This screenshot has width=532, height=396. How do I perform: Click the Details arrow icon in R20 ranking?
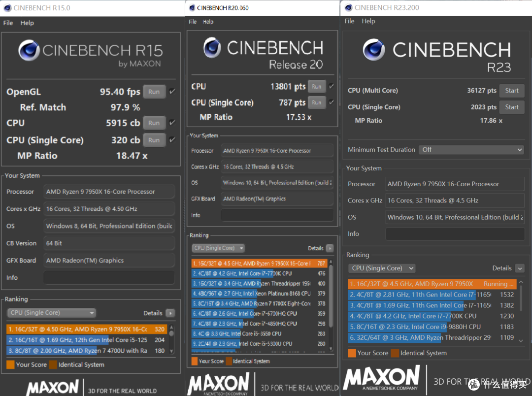[330, 248]
